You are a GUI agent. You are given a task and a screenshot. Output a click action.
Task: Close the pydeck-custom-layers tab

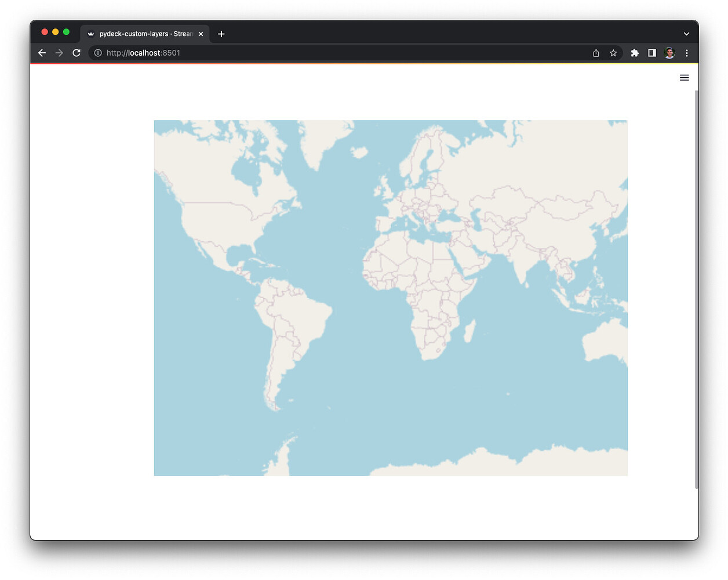(x=201, y=34)
